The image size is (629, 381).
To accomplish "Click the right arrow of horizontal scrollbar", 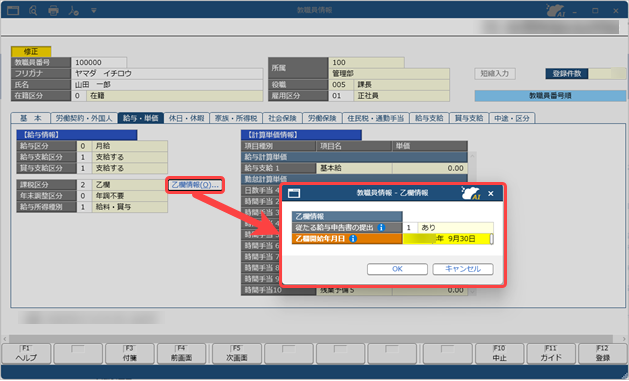I will (x=623, y=339).
